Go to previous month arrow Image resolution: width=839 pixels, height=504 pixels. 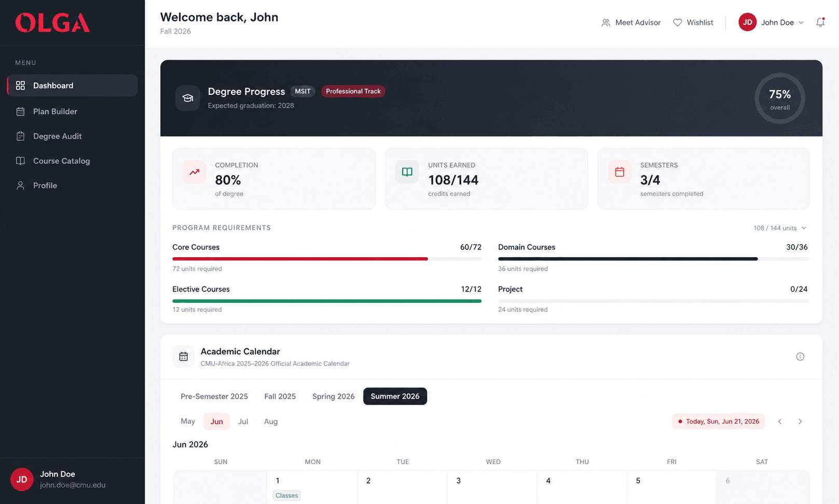pyautogui.click(x=780, y=422)
